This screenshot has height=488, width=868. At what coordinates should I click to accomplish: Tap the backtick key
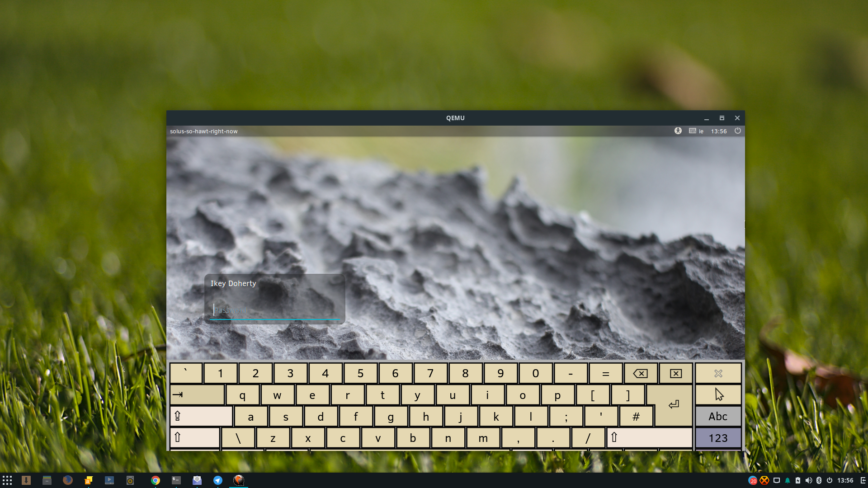186,373
